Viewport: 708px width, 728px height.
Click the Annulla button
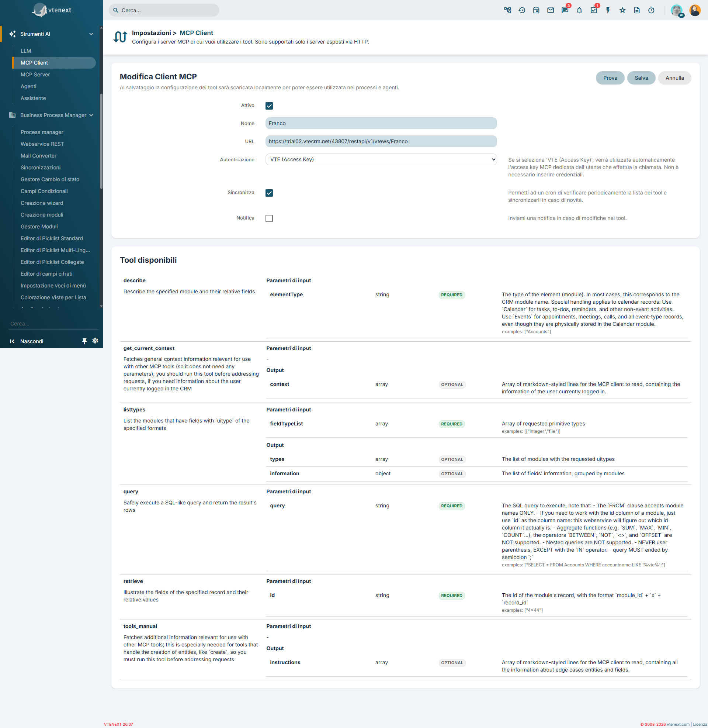tap(675, 78)
